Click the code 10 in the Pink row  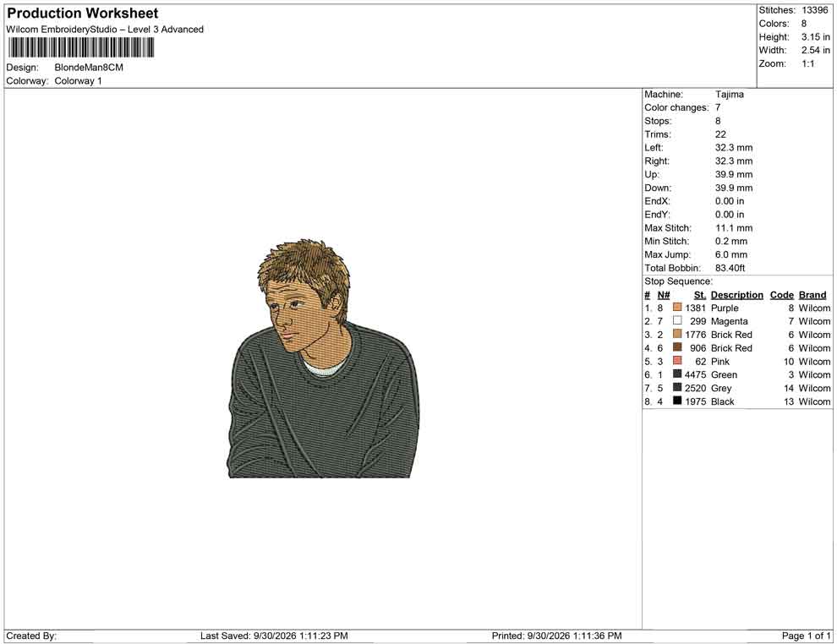pyautogui.click(x=789, y=361)
